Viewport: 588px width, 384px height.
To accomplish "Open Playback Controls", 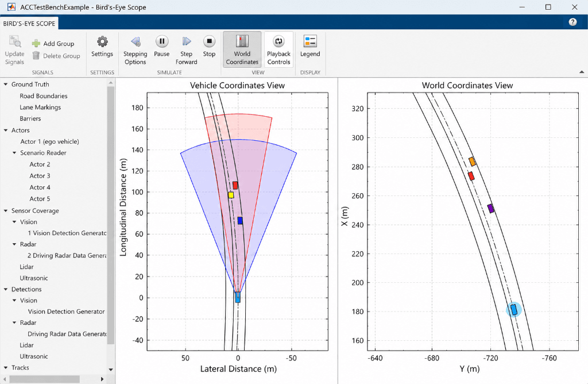I will click(x=278, y=49).
